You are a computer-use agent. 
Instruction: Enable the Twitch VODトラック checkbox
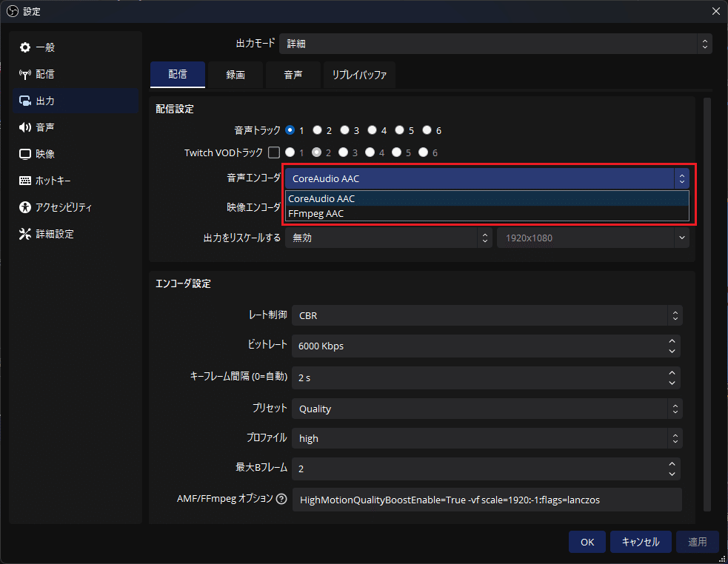[273, 152]
